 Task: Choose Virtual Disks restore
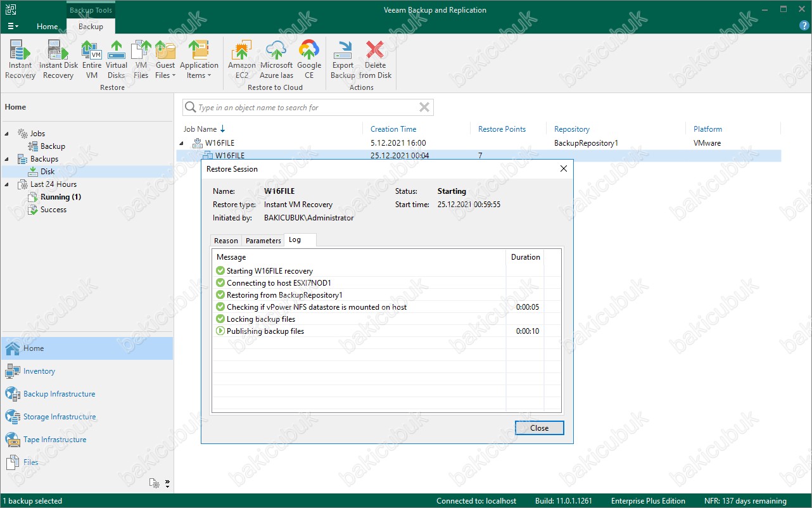click(117, 60)
